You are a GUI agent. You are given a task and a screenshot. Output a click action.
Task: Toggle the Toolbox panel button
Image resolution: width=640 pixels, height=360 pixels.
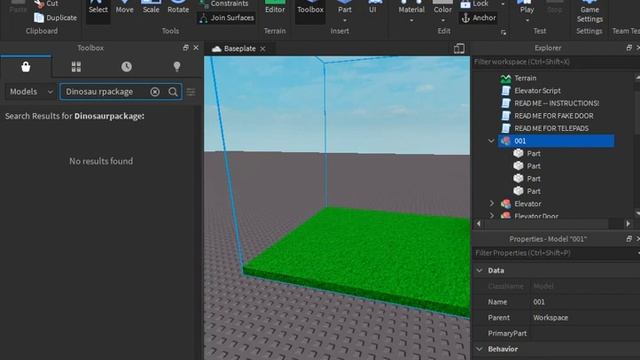pos(310,10)
